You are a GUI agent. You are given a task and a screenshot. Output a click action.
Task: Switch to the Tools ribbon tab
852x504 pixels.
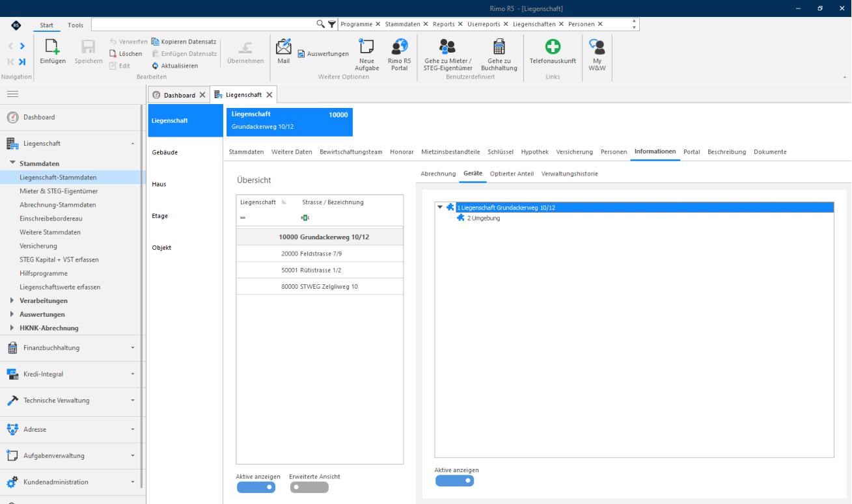click(x=76, y=25)
